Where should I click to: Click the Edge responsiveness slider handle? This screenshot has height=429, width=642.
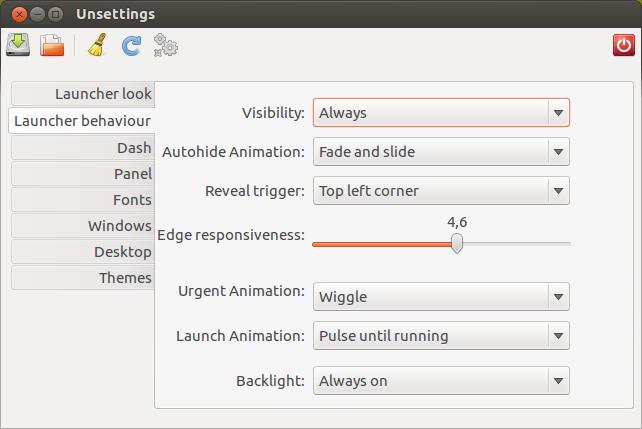tap(457, 244)
